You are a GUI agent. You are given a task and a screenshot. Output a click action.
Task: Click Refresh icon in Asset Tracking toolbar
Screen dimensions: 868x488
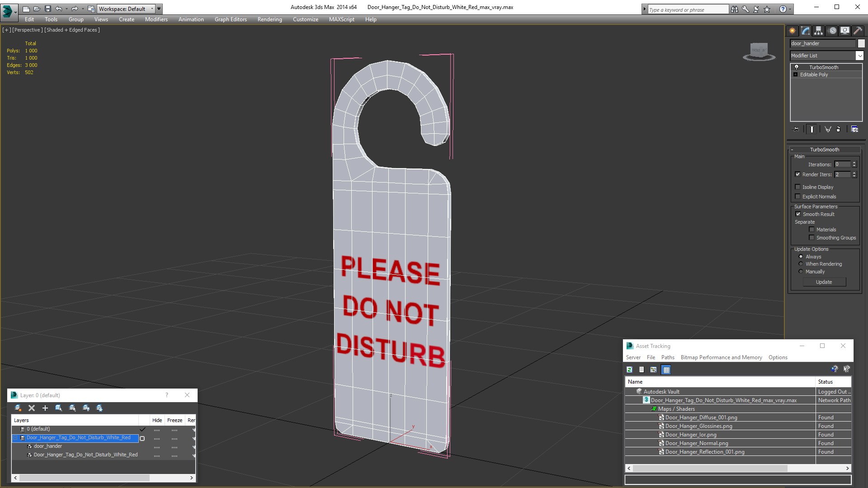click(x=629, y=370)
